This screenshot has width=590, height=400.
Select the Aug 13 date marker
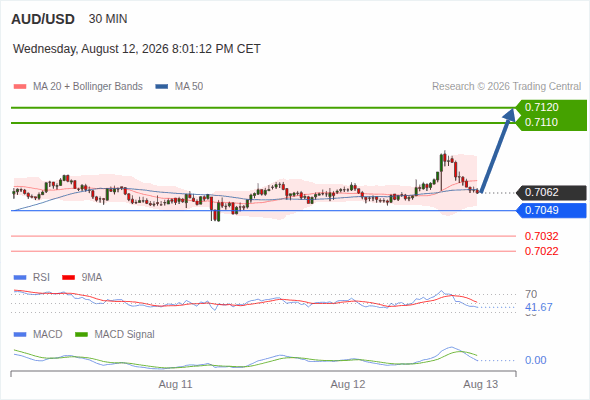[x=481, y=384]
